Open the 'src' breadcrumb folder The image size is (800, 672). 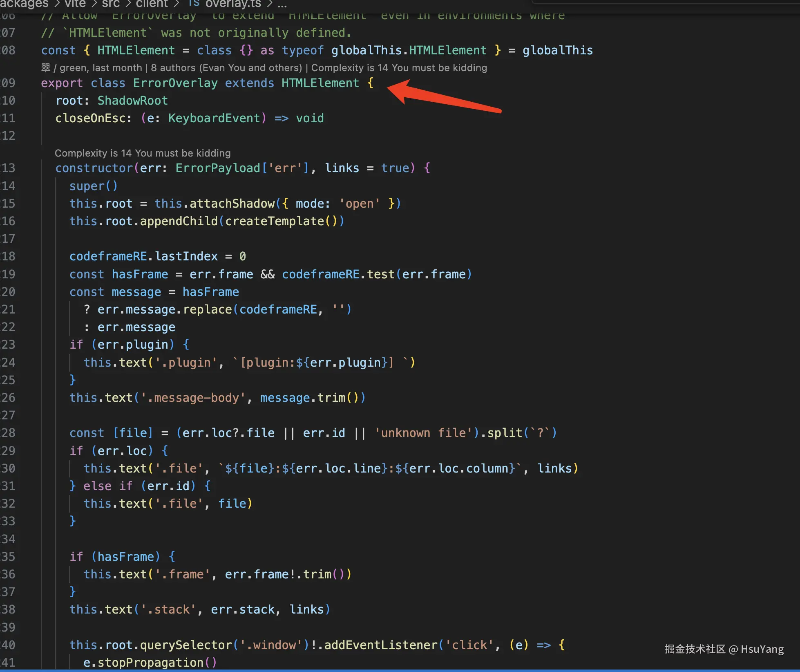[x=111, y=4]
